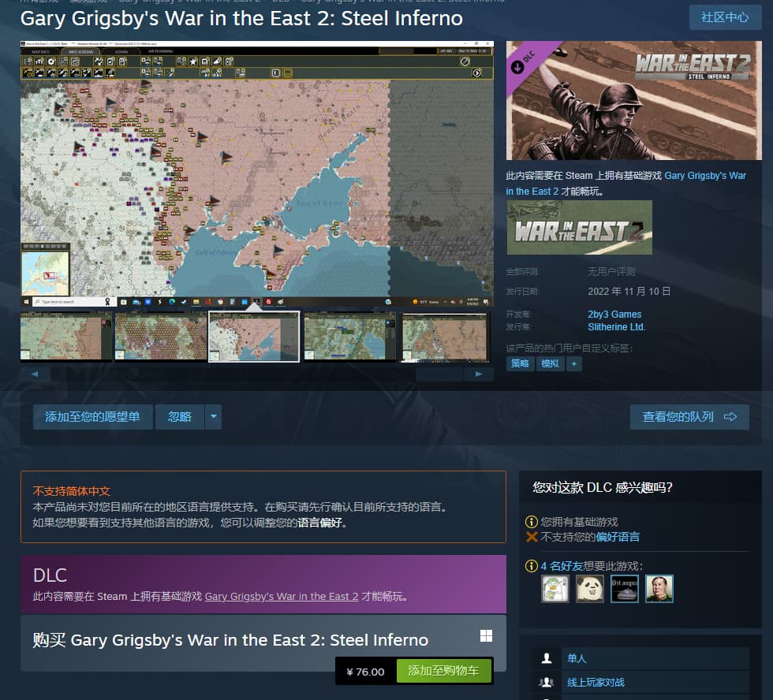773x700 pixels.
Task: Click 无用户评测 review summary text
Action: (x=611, y=271)
